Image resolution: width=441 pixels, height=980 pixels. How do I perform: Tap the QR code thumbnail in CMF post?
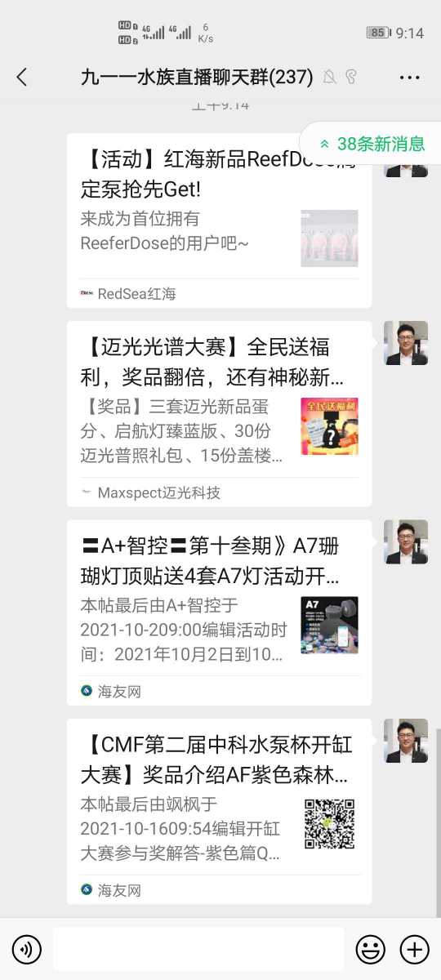(x=329, y=824)
